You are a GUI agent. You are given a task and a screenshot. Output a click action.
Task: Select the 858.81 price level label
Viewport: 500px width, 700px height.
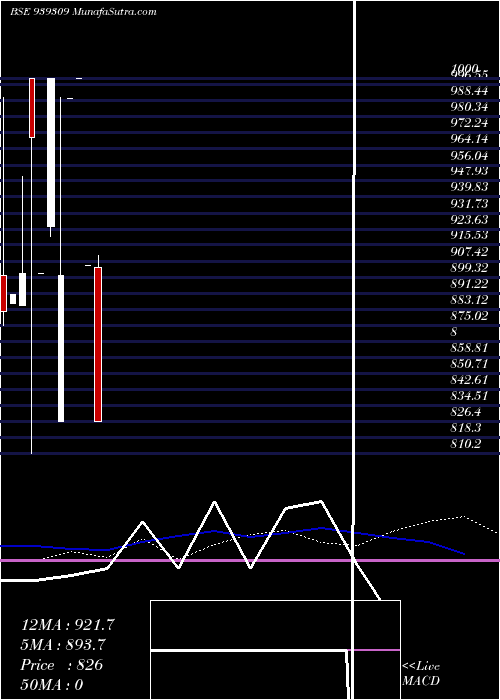coord(469,348)
